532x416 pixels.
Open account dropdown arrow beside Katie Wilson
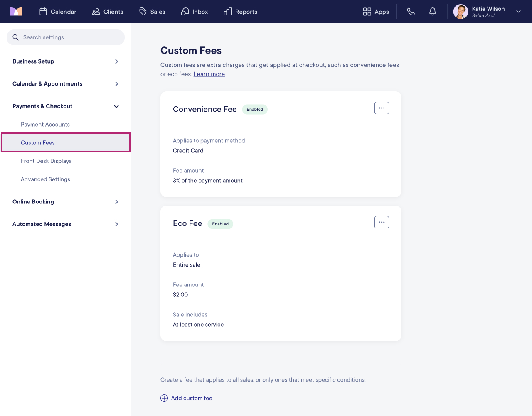(x=518, y=12)
